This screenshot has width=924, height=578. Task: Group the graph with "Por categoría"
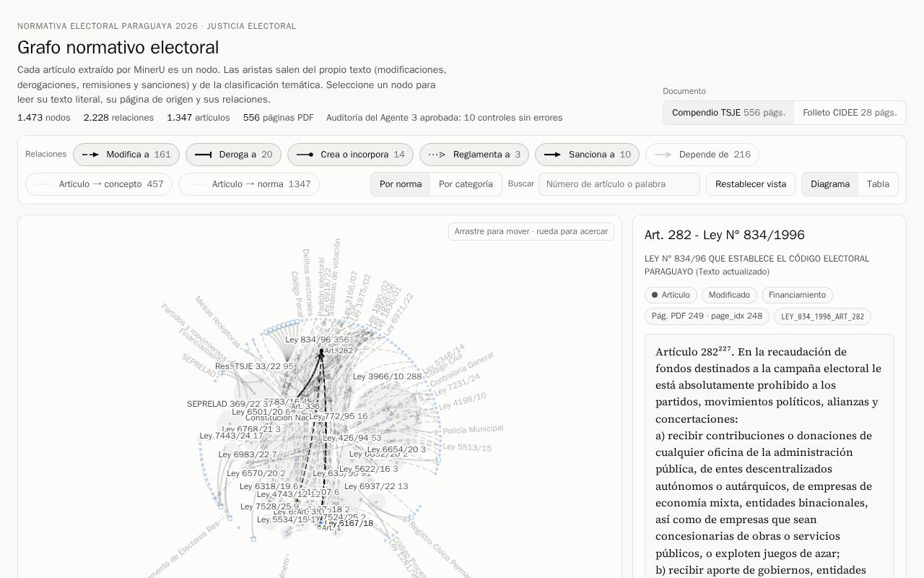click(x=466, y=184)
